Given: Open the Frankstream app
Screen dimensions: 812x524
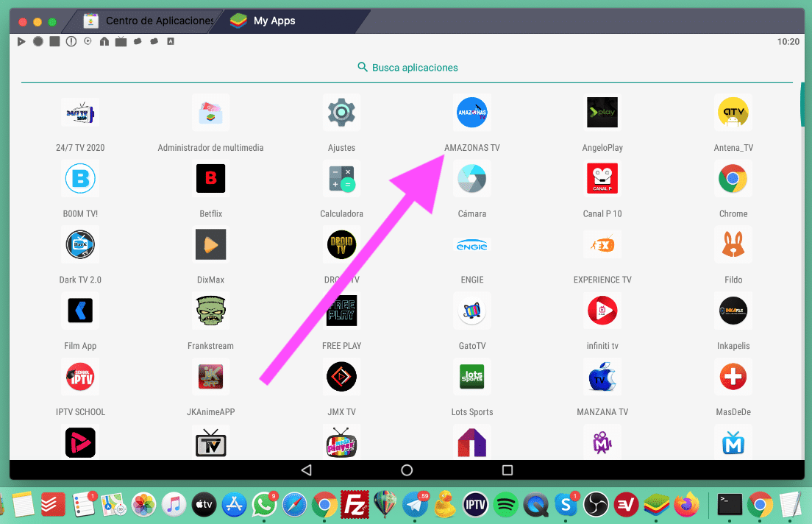Looking at the screenshot, I should coord(210,311).
